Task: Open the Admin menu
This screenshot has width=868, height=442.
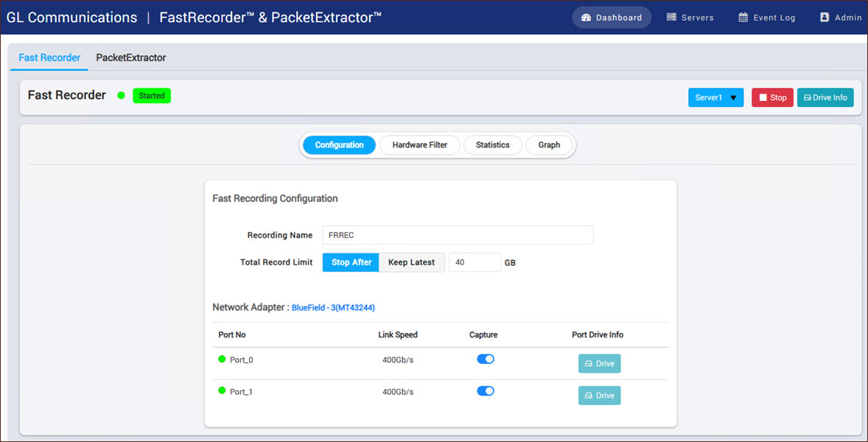Action: pyautogui.click(x=840, y=18)
